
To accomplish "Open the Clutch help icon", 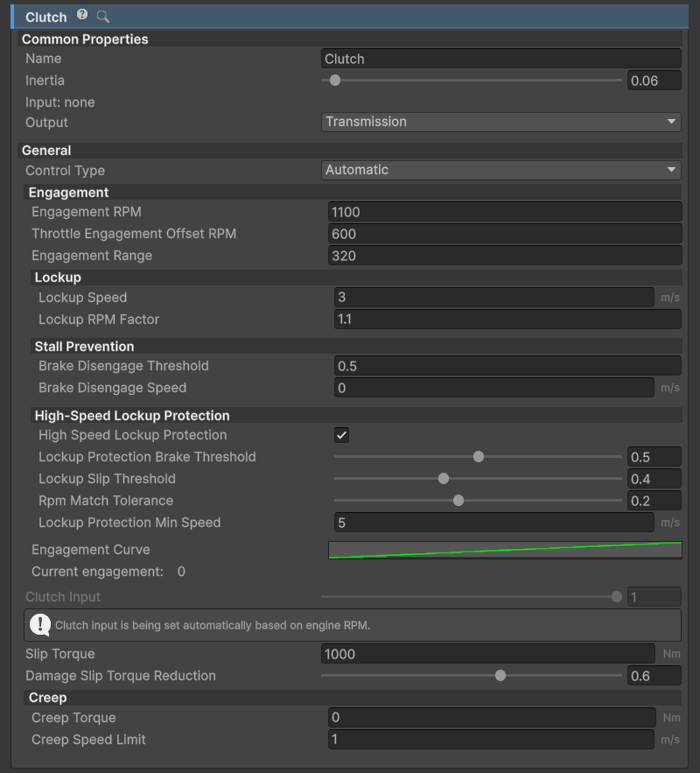I will pyautogui.click(x=82, y=15).
